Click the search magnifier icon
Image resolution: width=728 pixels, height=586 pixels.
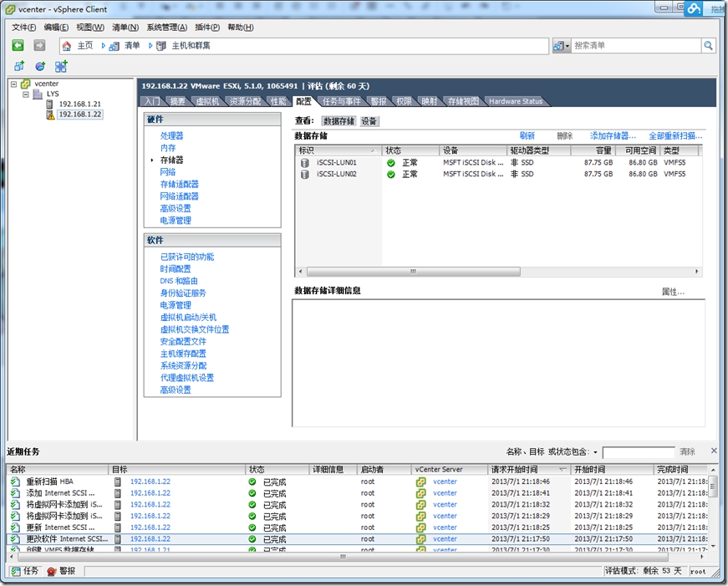coord(708,45)
